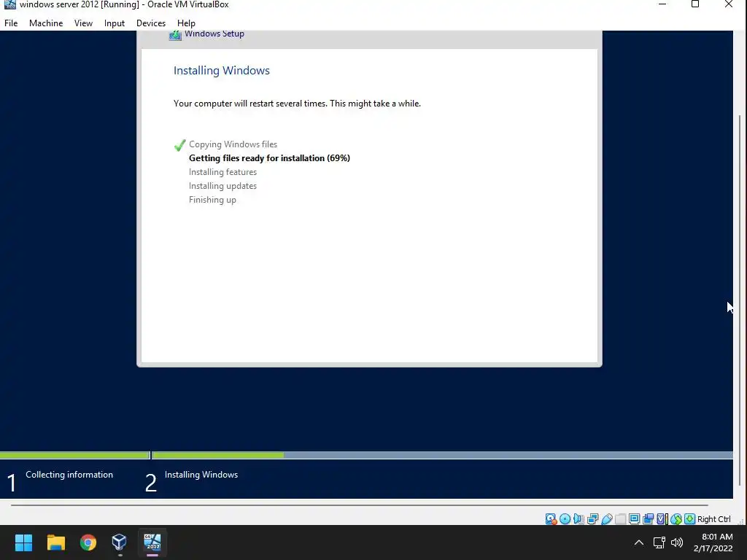Viewport: 747px width, 560px height.
Task: Click the green checkmark beside Copying Windows files
Action: [x=179, y=145]
